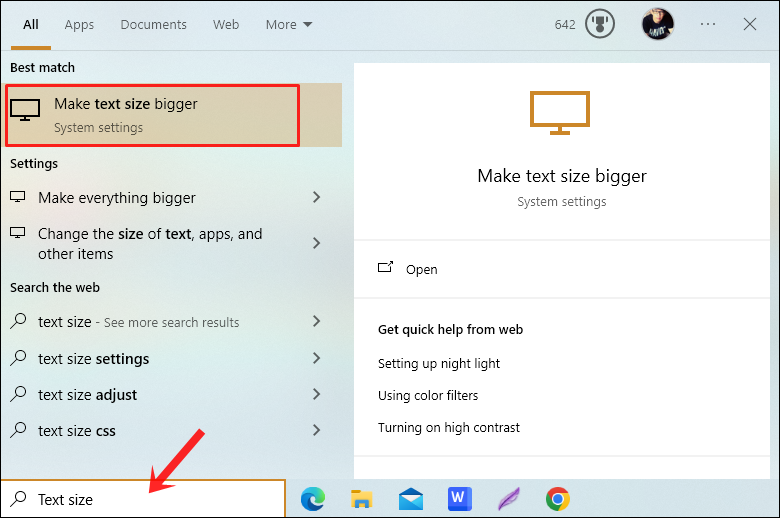Viewport: 780px width, 518px height.
Task: Click the 642 rewards points number
Action: click(x=565, y=24)
